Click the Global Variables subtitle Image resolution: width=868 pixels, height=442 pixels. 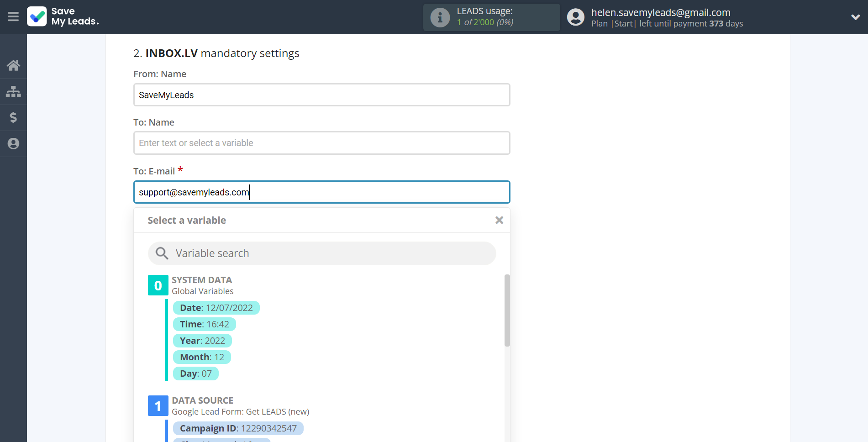tap(202, 291)
